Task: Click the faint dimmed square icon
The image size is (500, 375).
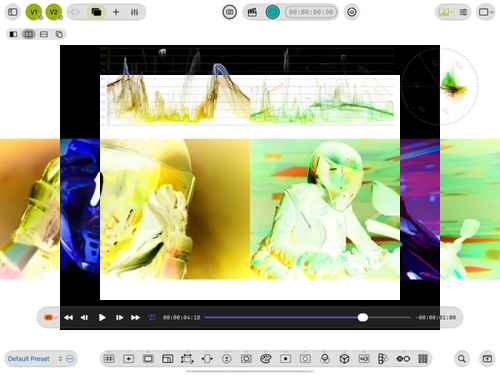Action: click(x=305, y=359)
